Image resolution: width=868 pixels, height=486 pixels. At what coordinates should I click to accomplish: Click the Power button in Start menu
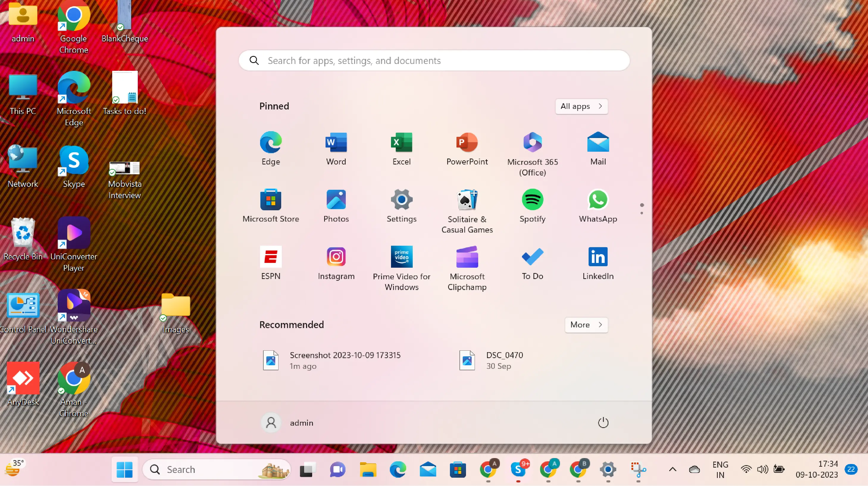click(603, 423)
